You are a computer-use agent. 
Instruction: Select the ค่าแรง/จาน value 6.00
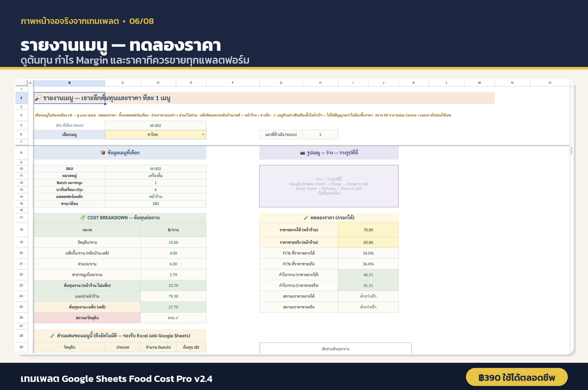pyautogui.click(x=173, y=264)
